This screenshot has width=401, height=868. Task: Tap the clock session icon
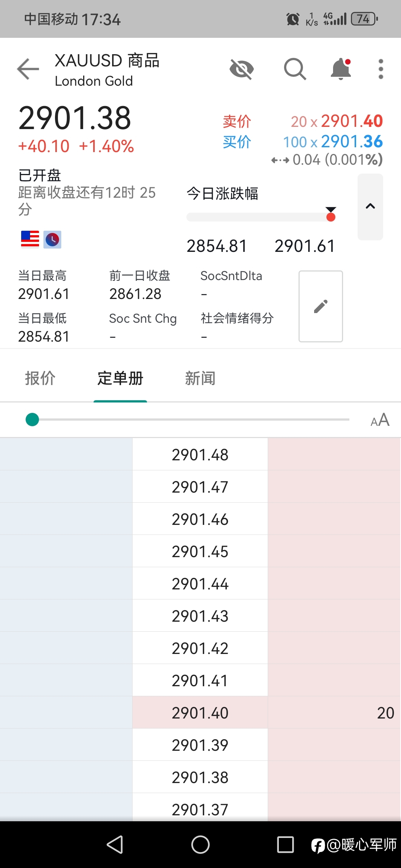[x=52, y=240]
